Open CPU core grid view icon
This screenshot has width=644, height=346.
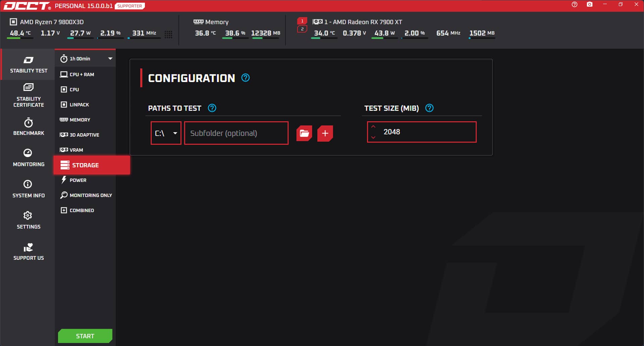[x=168, y=34]
